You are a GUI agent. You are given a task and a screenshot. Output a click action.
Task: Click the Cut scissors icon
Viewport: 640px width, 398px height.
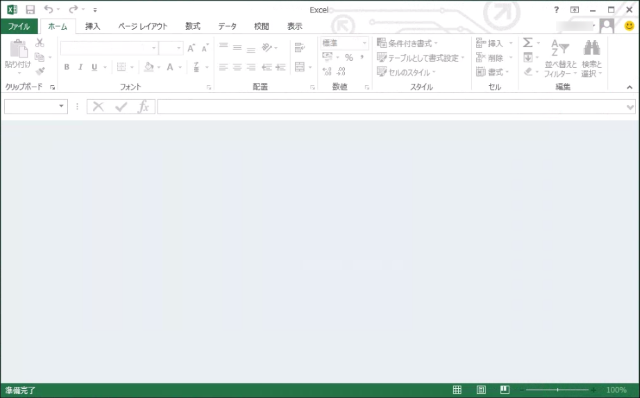click(x=40, y=42)
